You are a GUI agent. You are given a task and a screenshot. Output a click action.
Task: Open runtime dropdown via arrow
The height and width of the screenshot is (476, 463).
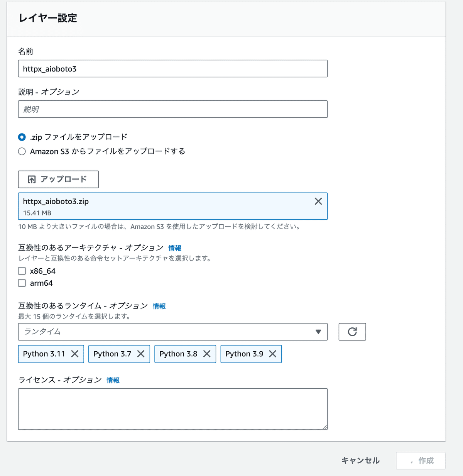tap(318, 332)
